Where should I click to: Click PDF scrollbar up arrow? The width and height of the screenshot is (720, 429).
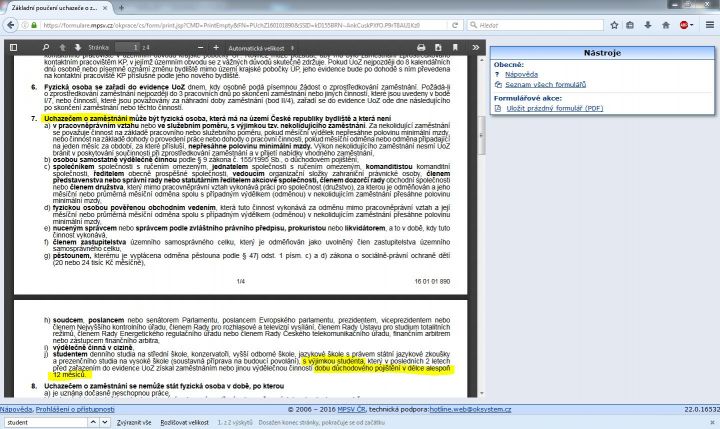point(482,60)
